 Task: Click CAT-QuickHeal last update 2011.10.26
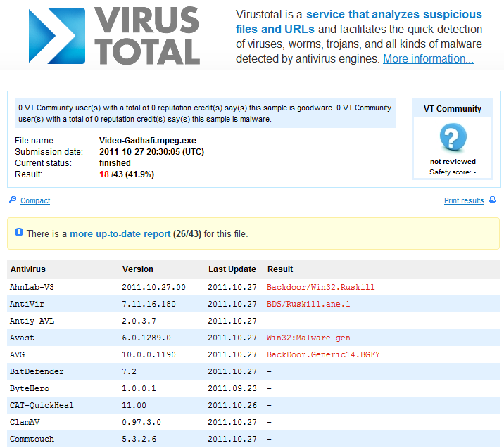(x=232, y=405)
